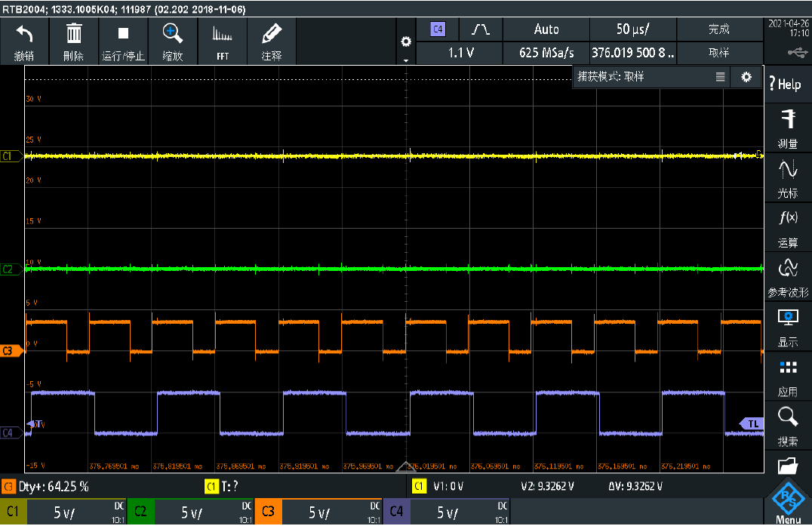Click the delete (删除) trash icon
This screenshot has width=812, height=526.
[x=73, y=34]
